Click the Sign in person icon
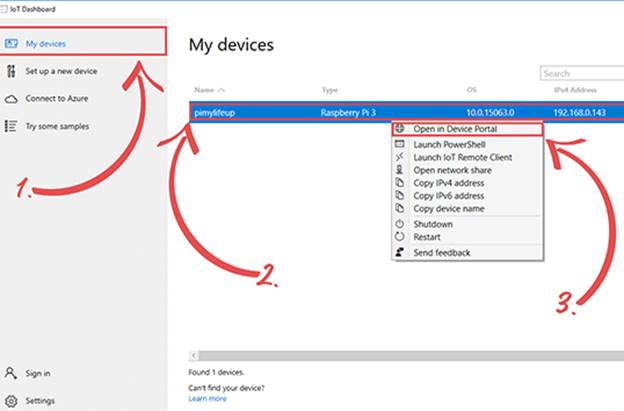This screenshot has height=411, width=624. point(11,373)
